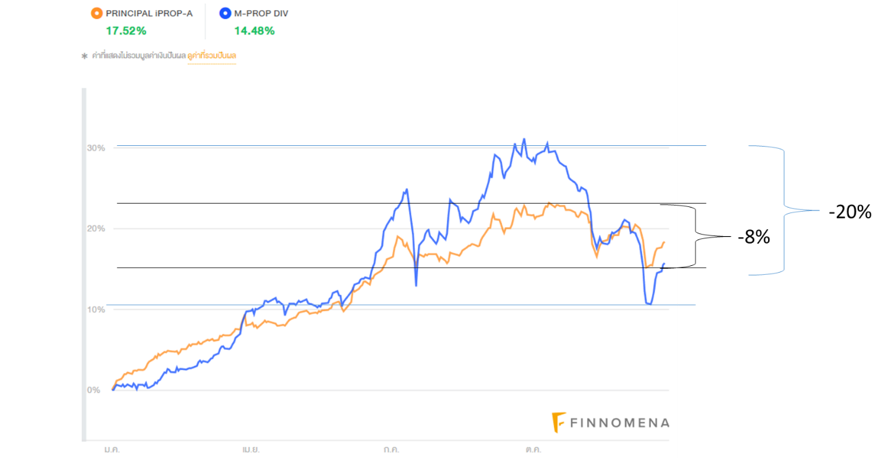Click the เม.ย. (April) x-axis label
The height and width of the screenshot is (458, 883).
pos(252,450)
